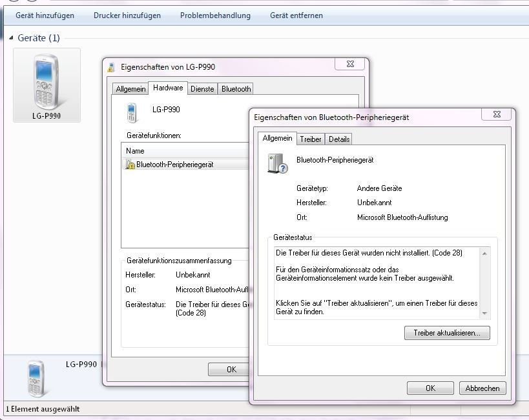Click 'Microsoft Bluetooth-Auflistung' location value
This screenshot has height=420, width=529.
point(402,217)
